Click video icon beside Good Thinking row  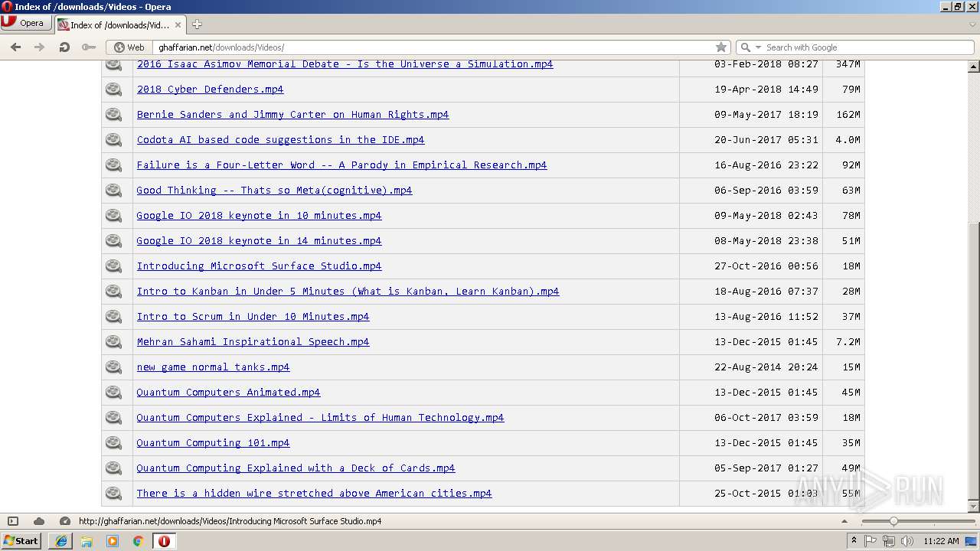tap(114, 191)
